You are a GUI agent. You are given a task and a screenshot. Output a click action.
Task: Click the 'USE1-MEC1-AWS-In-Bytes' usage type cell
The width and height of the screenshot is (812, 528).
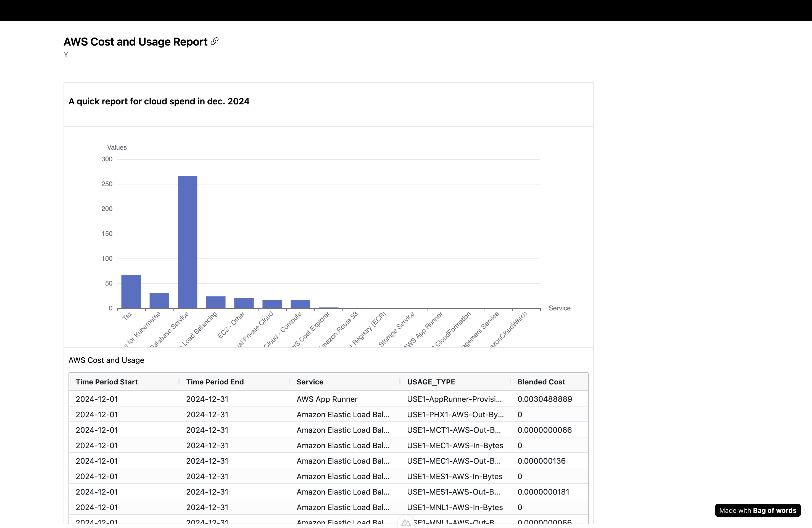pos(455,445)
